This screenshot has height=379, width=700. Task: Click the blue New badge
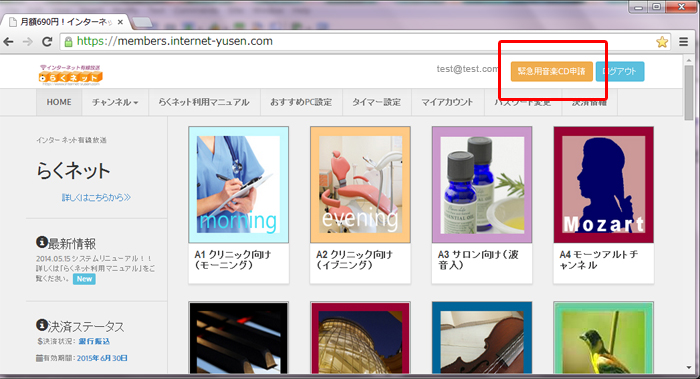pyautogui.click(x=84, y=279)
